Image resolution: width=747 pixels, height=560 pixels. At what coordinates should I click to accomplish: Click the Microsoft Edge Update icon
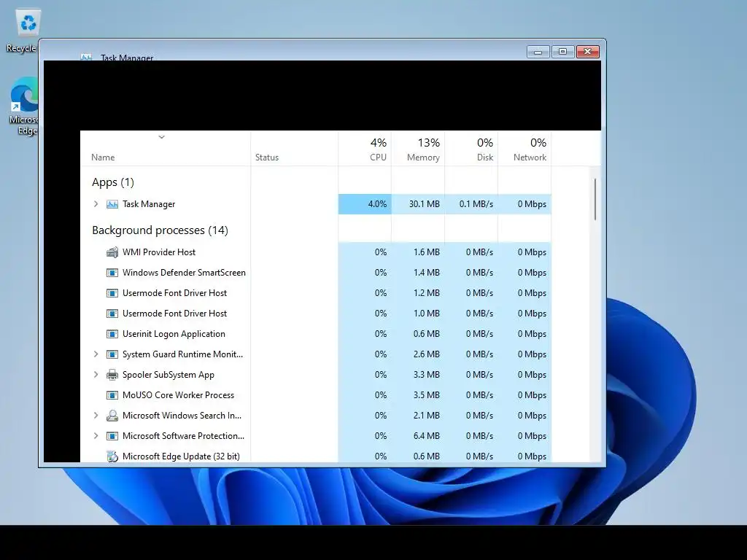click(x=112, y=456)
